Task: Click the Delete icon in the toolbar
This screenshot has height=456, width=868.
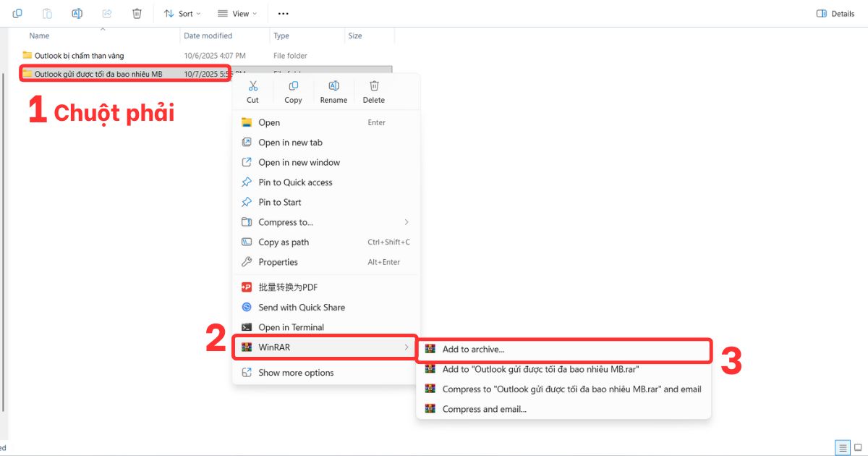Action: (137, 13)
